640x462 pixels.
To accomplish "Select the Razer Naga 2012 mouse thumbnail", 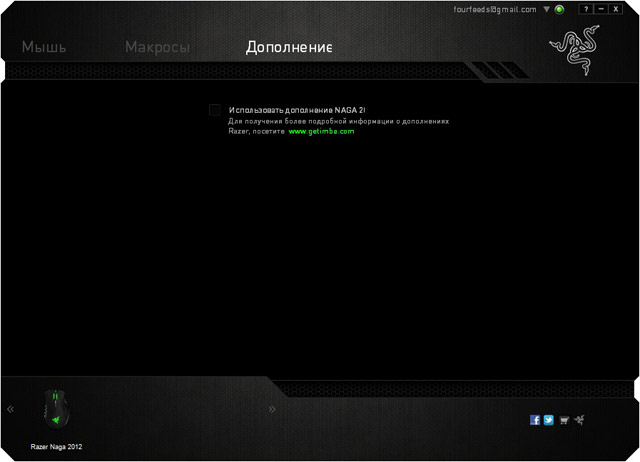I will [56, 409].
